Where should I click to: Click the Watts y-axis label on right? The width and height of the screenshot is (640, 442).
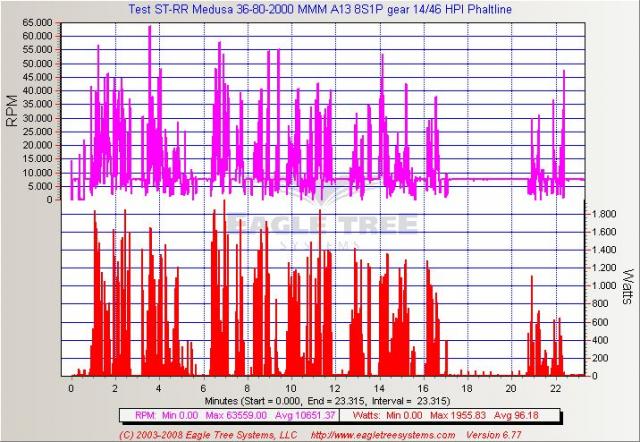[x=627, y=288]
